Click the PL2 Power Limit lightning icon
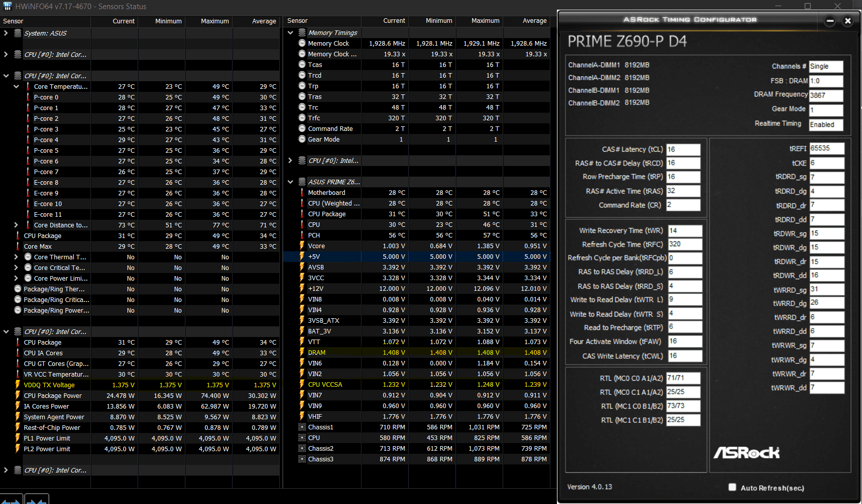 tap(18, 449)
